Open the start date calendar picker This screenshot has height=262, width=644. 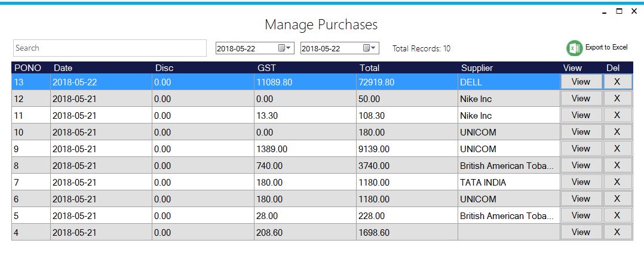(x=284, y=48)
